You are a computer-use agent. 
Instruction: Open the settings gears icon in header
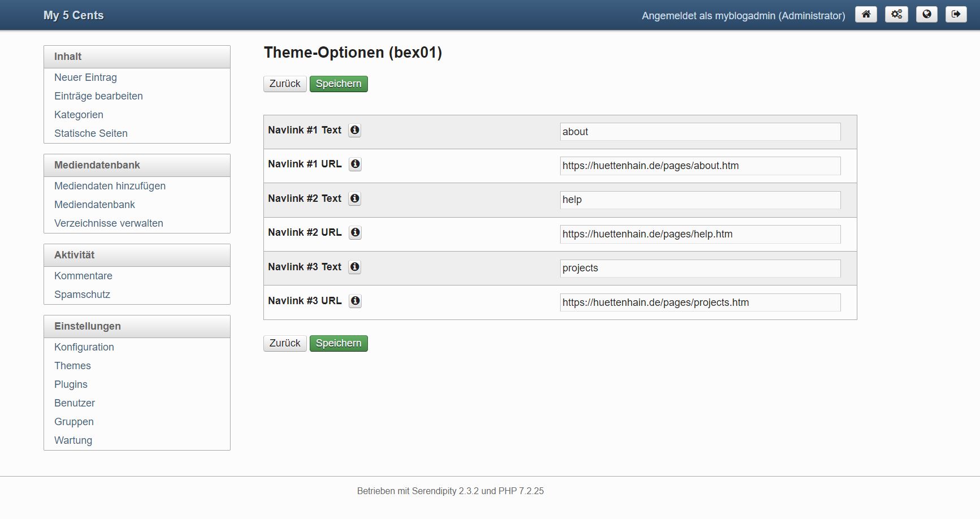(x=896, y=15)
